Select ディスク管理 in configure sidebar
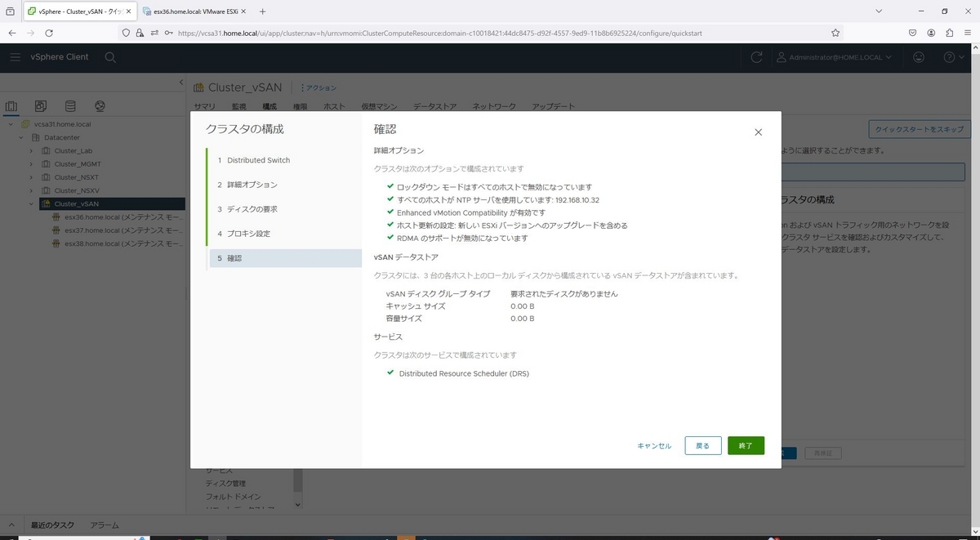This screenshot has height=540, width=980. [x=225, y=484]
